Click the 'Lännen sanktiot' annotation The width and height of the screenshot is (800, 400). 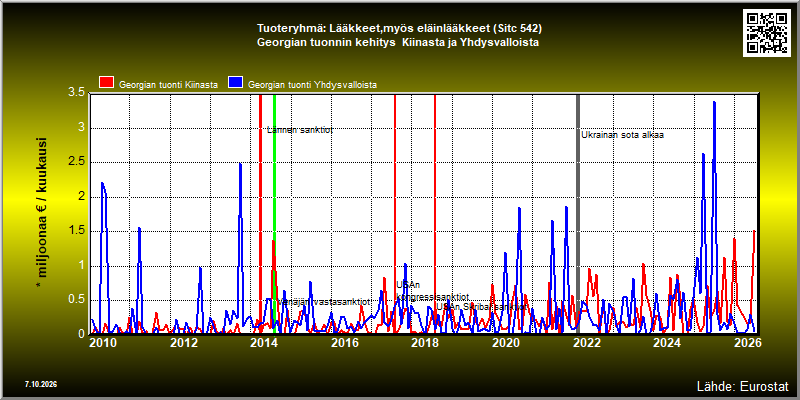tap(300, 130)
